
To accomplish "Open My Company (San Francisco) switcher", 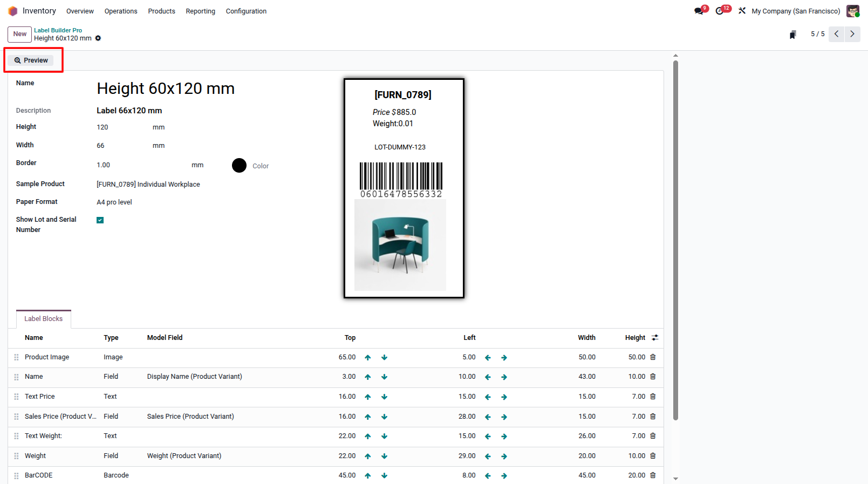I will (796, 11).
